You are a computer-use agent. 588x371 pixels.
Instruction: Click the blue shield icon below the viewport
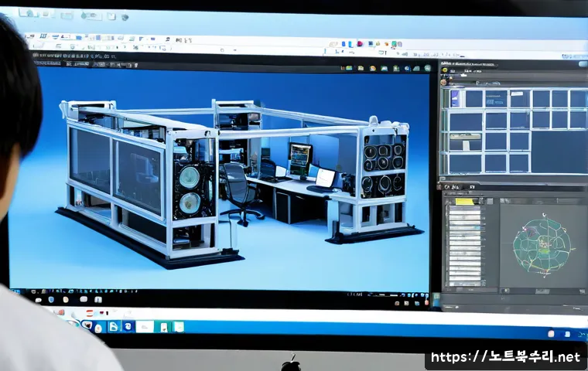pyautogui.click(x=51, y=299)
